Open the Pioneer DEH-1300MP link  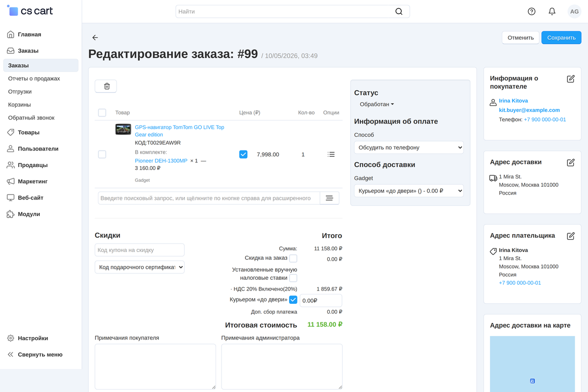(x=161, y=160)
